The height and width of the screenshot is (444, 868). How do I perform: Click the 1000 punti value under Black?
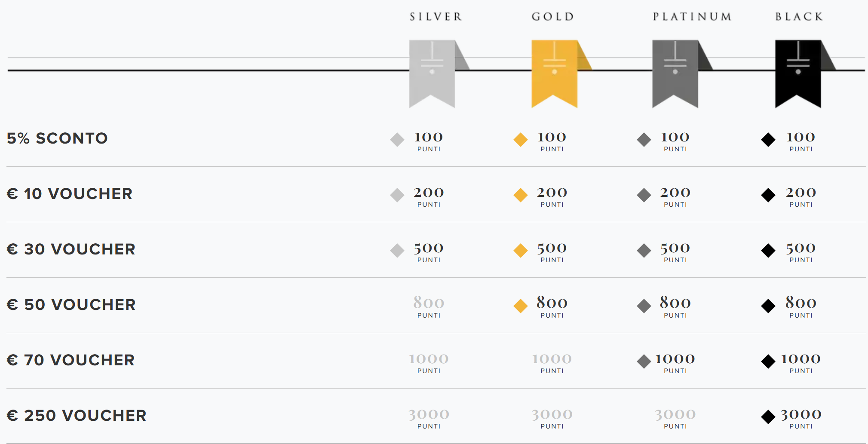coord(801,363)
